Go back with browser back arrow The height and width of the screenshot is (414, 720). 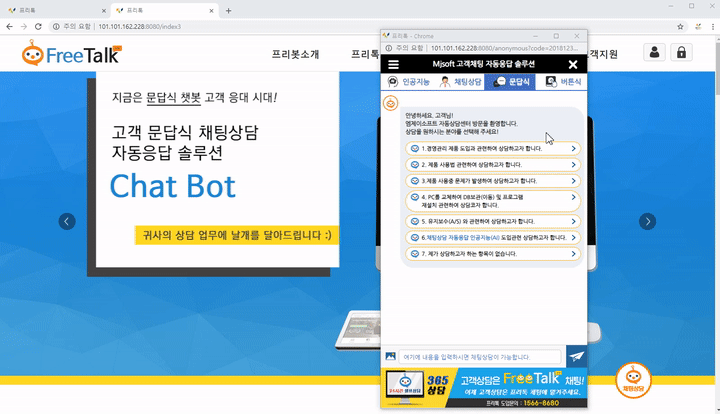point(9,27)
